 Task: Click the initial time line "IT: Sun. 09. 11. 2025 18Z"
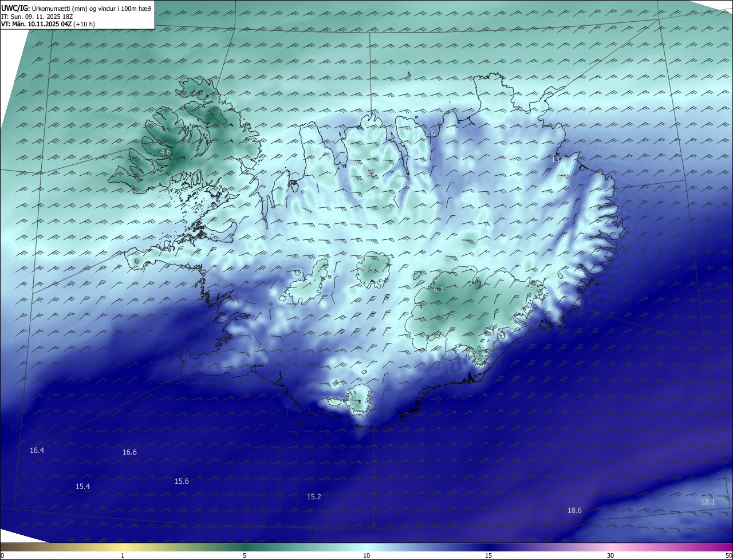[37, 17]
